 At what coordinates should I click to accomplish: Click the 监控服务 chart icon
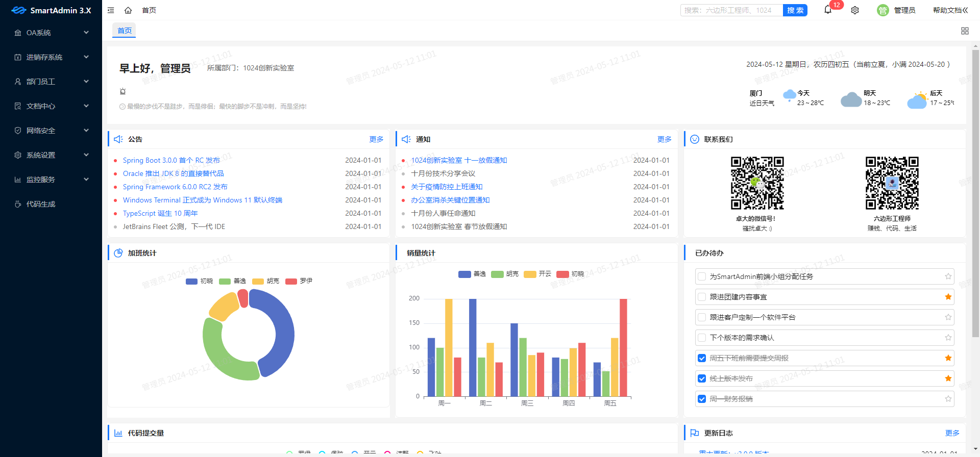point(18,180)
